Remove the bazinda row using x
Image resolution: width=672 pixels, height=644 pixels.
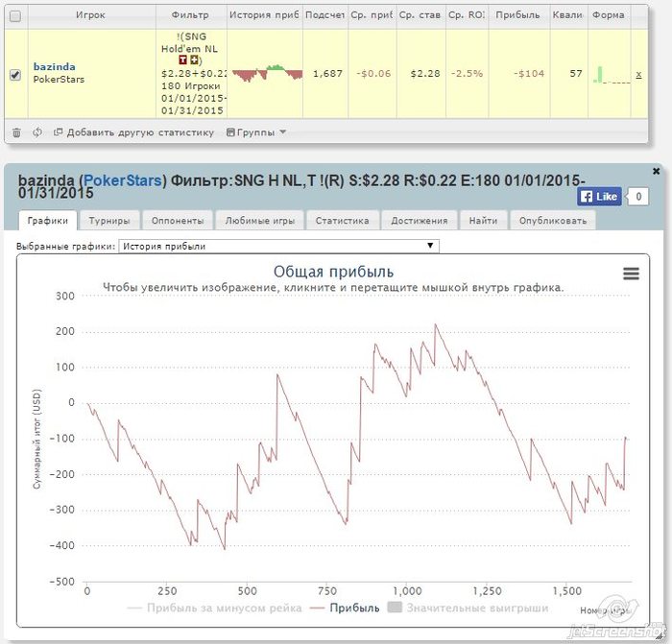coord(639,74)
